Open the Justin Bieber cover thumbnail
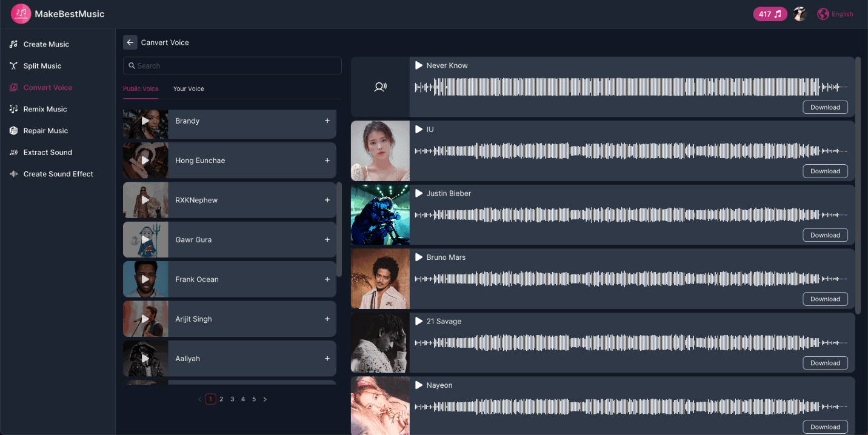The width and height of the screenshot is (868, 435). (x=380, y=214)
